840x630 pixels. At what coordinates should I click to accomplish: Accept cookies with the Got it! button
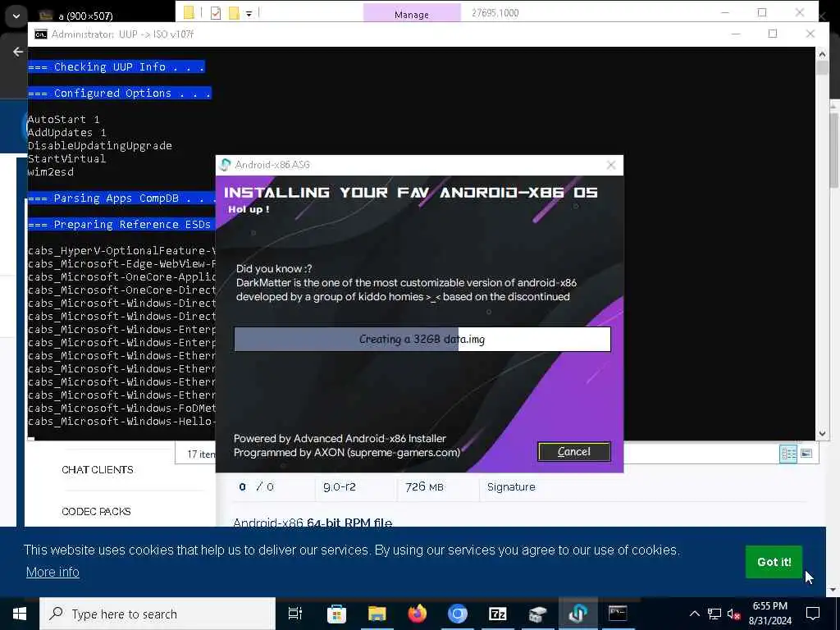(774, 562)
